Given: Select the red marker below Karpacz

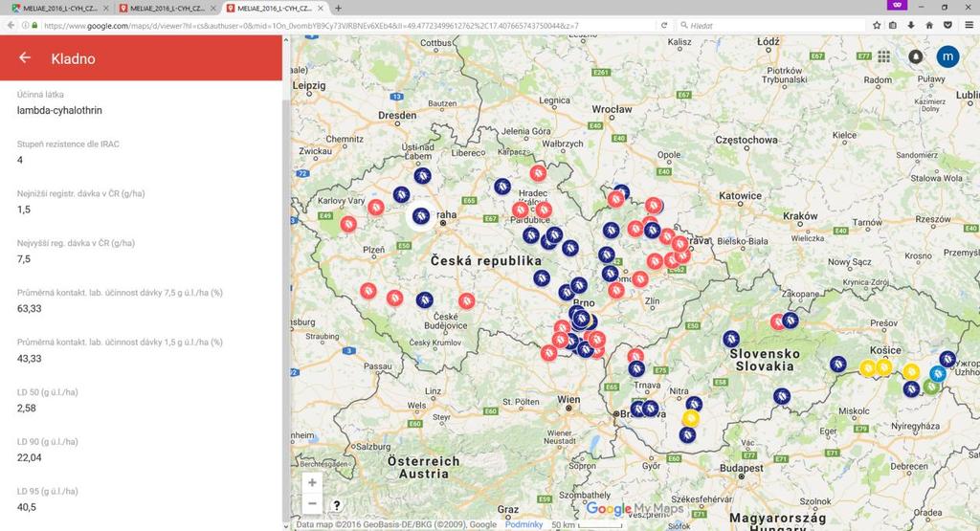Looking at the screenshot, I should [x=538, y=173].
